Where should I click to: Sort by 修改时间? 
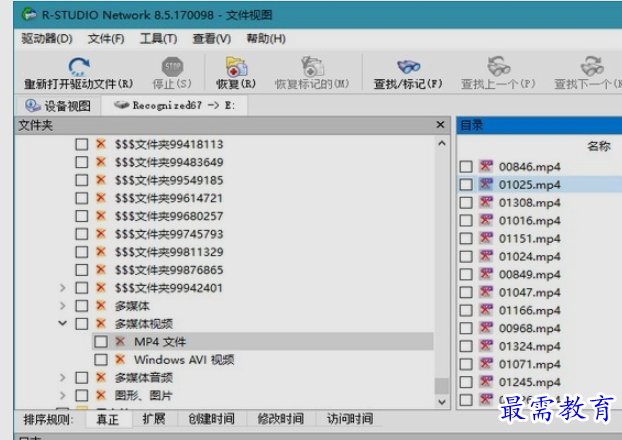coord(281,419)
